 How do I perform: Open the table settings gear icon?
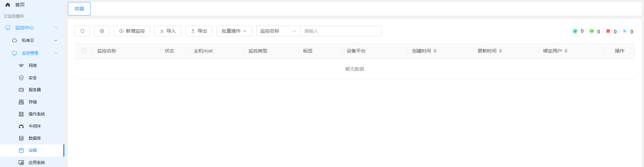tap(102, 31)
